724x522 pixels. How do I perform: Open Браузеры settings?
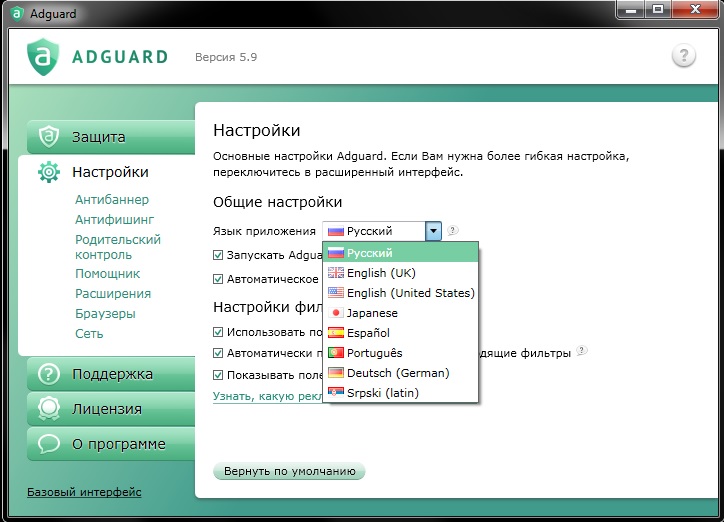pos(105,314)
